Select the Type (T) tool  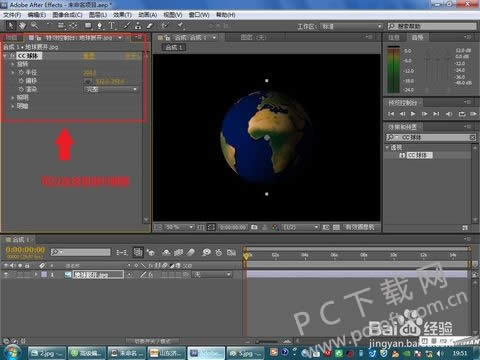(112, 26)
